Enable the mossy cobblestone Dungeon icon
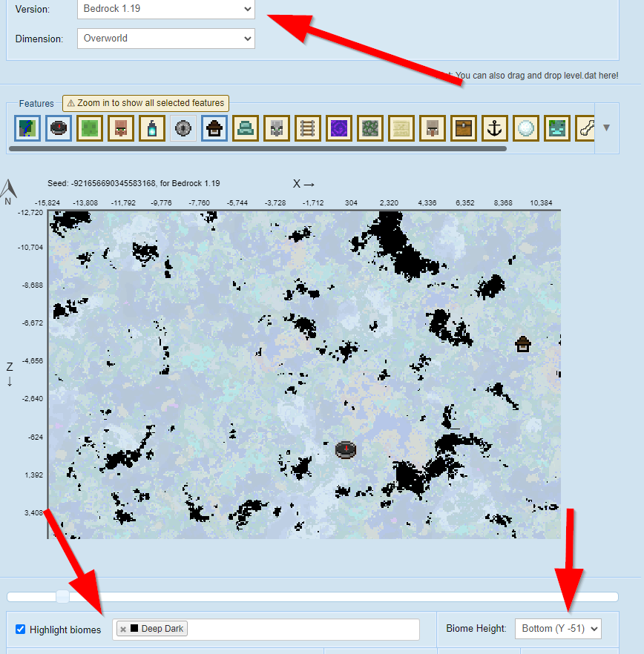The width and height of the screenshot is (644, 654). (370, 128)
